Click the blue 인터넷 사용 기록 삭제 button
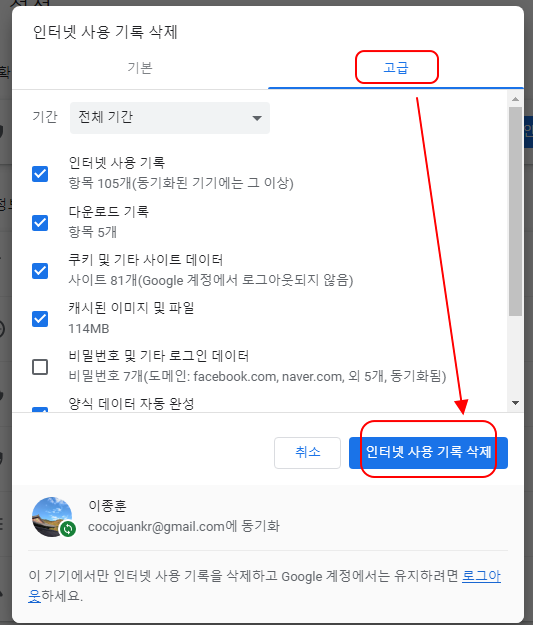 pyautogui.click(x=428, y=453)
